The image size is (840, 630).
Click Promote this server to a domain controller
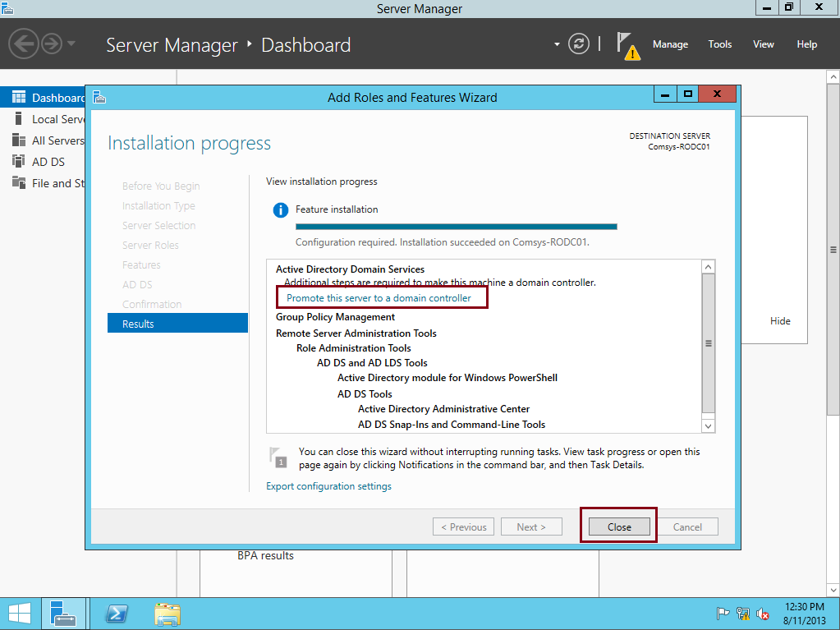coord(379,298)
